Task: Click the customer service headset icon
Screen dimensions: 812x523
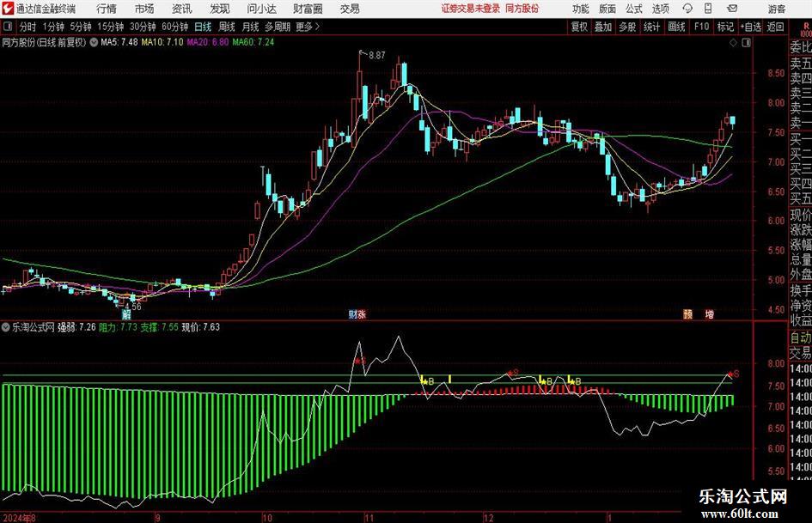Action: click(687, 9)
